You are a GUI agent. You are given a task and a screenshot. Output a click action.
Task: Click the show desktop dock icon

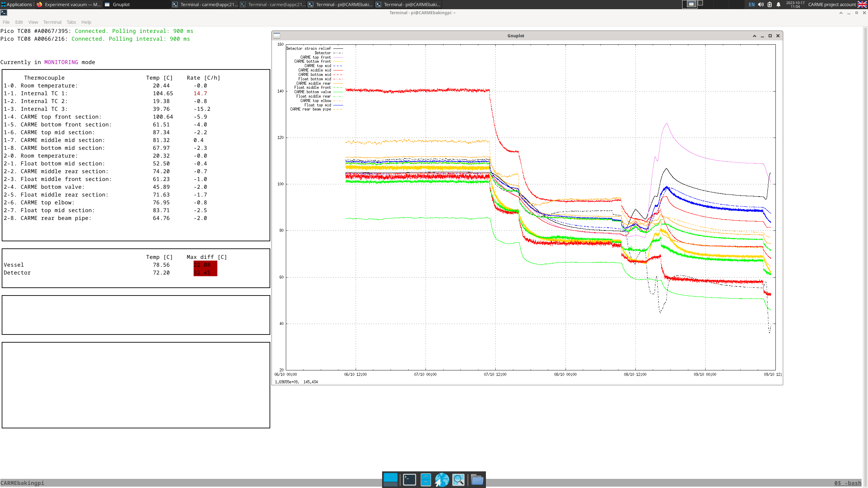pos(390,480)
